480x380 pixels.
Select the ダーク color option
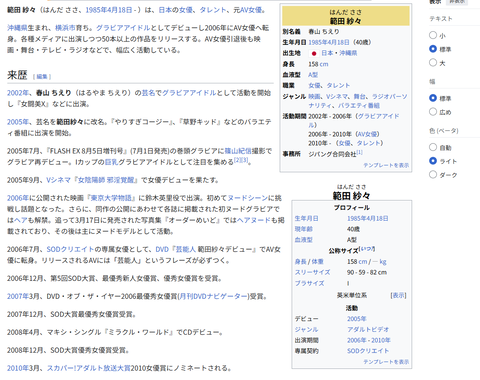tap(433, 175)
